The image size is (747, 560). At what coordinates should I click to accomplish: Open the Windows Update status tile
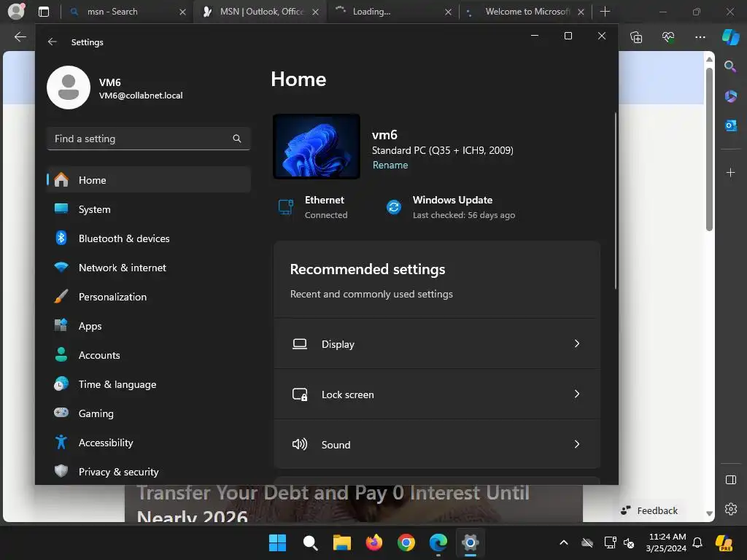pyautogui.click(x=451, y=207)
